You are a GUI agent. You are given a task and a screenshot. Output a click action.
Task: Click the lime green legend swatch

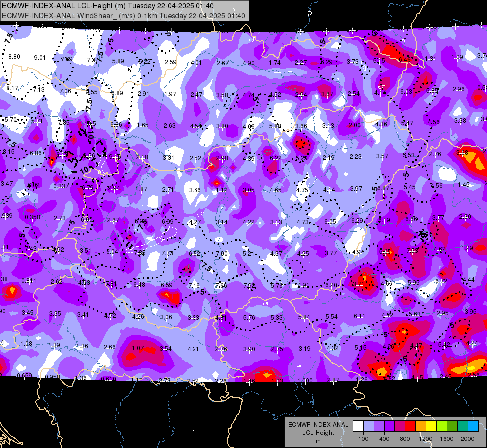(x=442, y=426)
